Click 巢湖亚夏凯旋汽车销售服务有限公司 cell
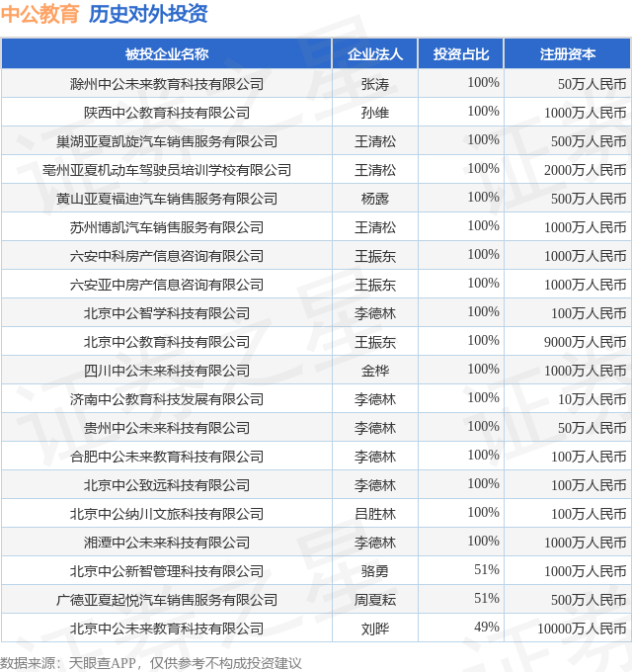The width and height of the screenshot is (632, 672). [167, 141]
